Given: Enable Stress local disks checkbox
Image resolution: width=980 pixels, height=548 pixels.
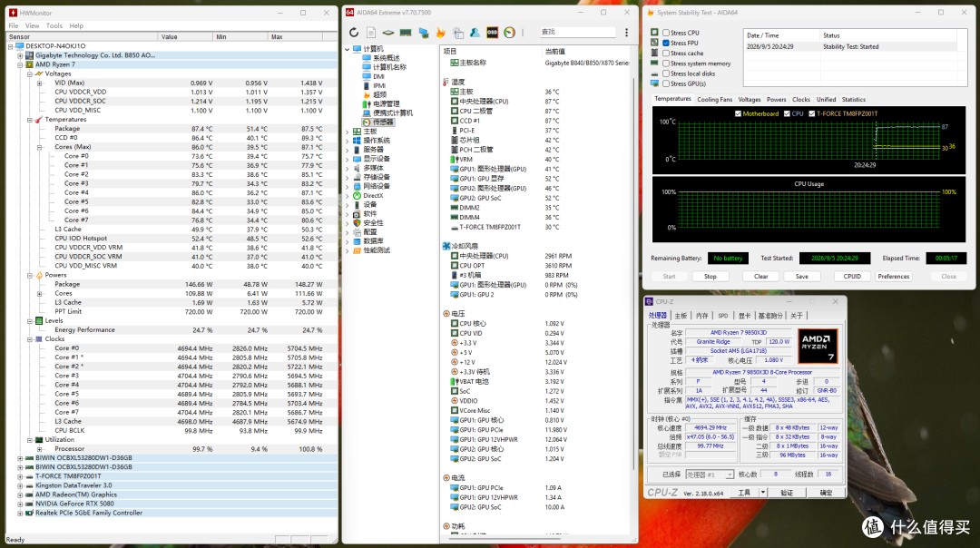Looking at the screenshot, I should pyautogui.click(x=666, y=73).
